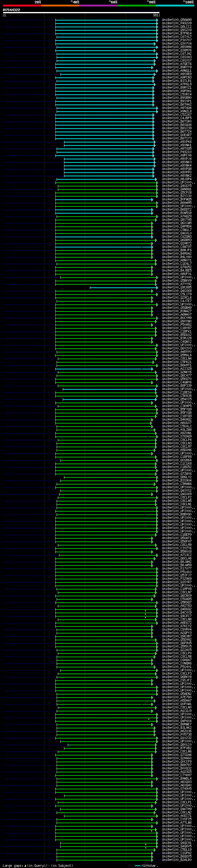Click the green alignment bar for UniRef100_B2ALR0
The image size is (197, 868).
pos(104,860)
